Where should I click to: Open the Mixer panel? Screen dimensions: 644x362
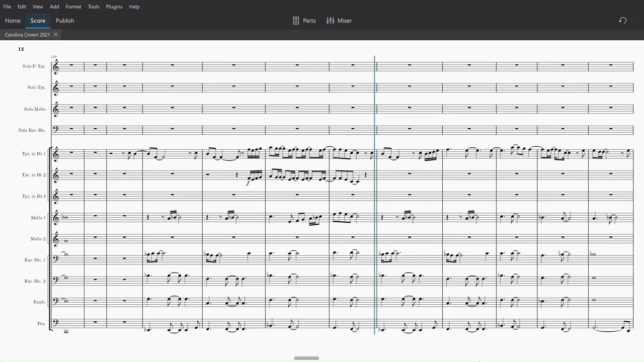pos(339,21)
